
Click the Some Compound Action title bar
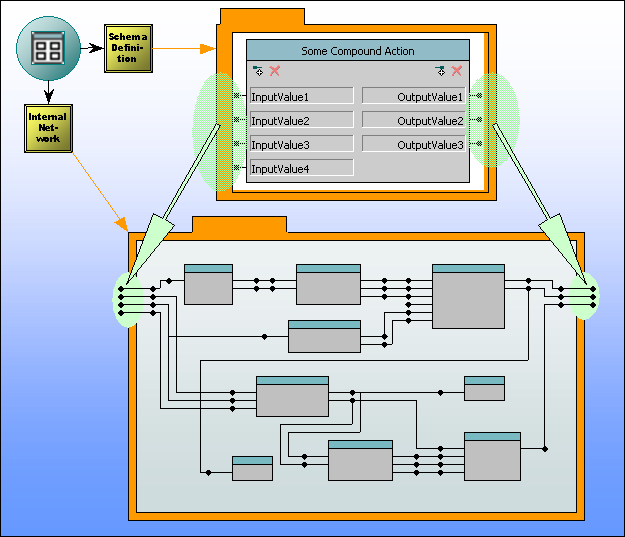pyautogui.click(x=357, y=51)
